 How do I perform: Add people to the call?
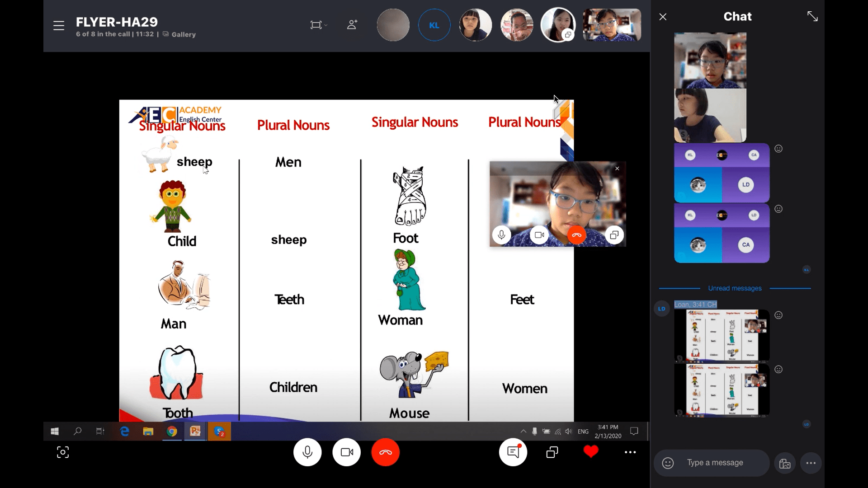point(352,25)
